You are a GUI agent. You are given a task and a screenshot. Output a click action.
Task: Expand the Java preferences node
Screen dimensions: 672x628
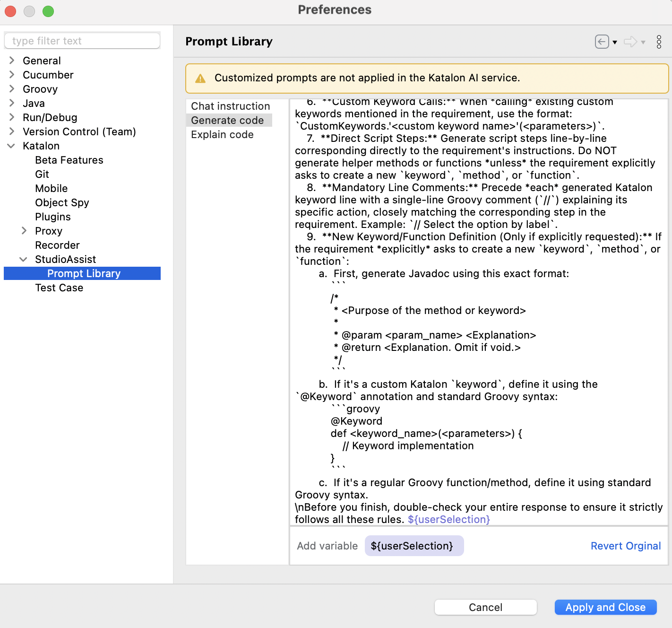pos(12,103)
